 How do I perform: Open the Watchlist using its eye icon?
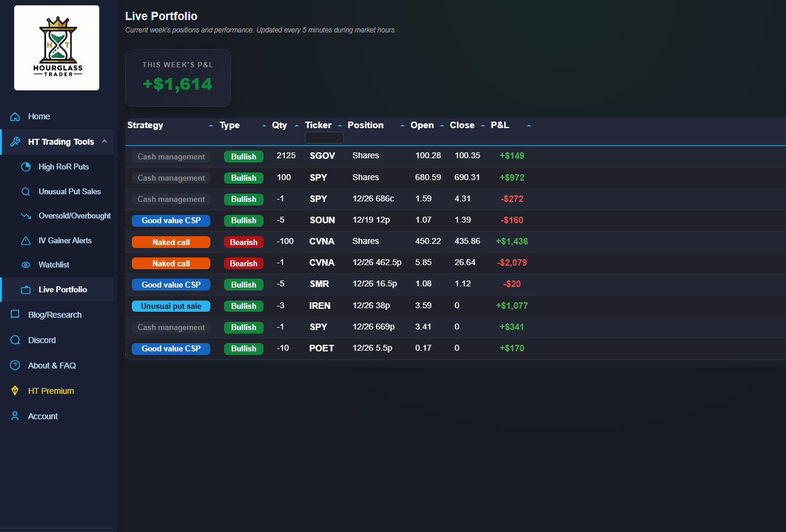(26, 265)
